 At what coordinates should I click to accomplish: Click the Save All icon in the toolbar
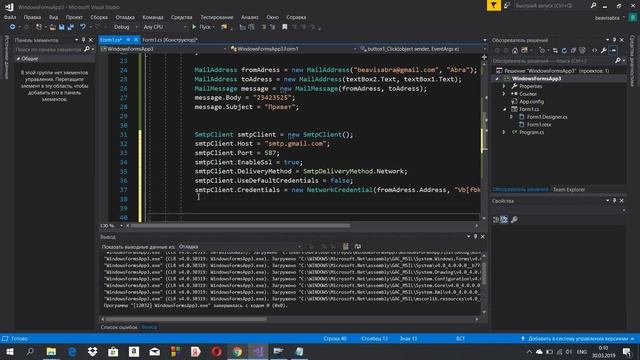click(x=70, y=27)
